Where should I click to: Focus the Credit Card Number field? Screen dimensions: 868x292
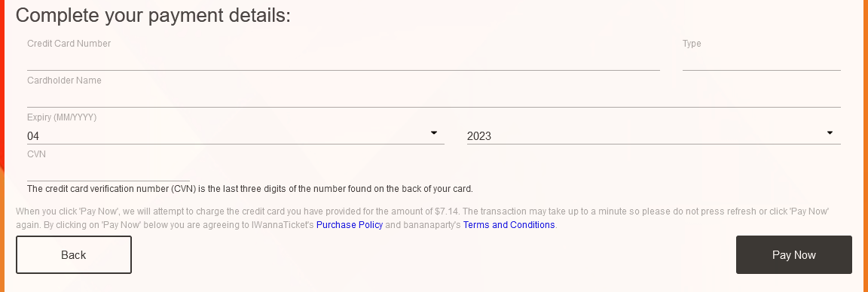pyautogui.click(x=344, y=62)
